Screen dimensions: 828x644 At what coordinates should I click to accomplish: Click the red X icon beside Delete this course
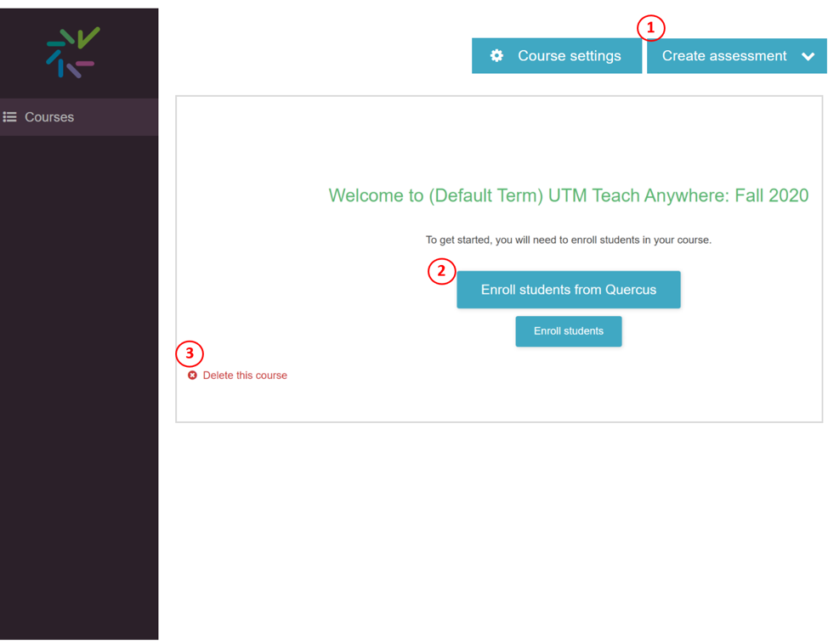pos(192,376)
